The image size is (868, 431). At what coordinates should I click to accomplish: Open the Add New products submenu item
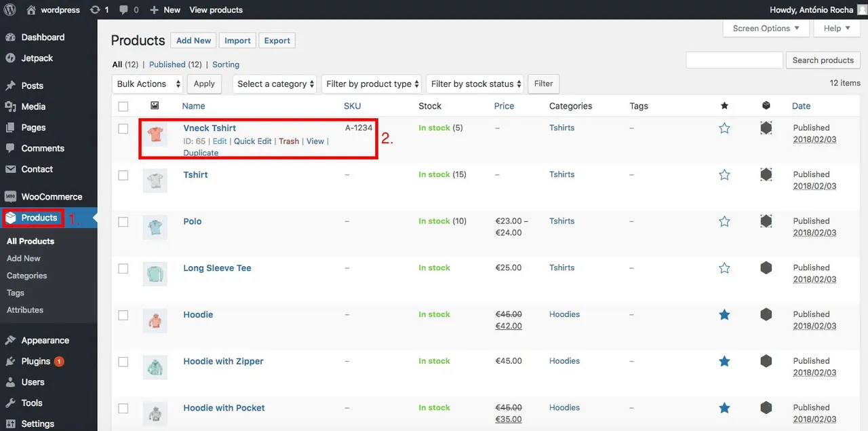(24, 258)
